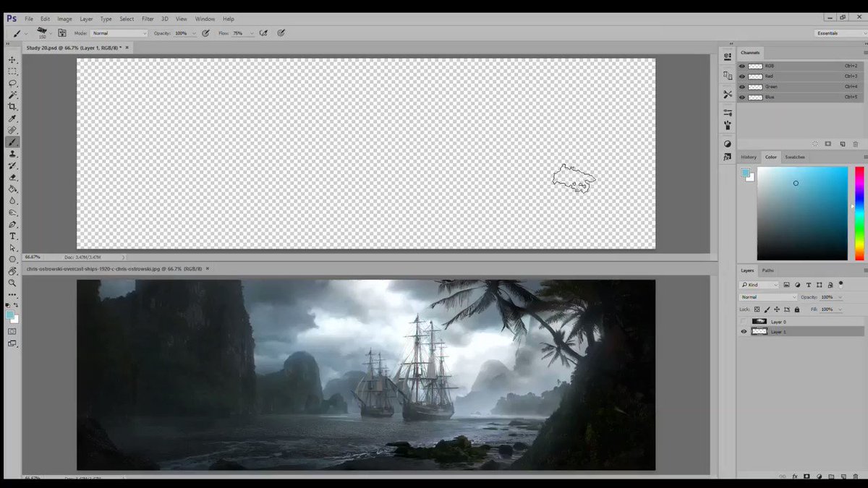Open the brush panel toggle icon
Screen dimensions: 868x488
[62, 33]
